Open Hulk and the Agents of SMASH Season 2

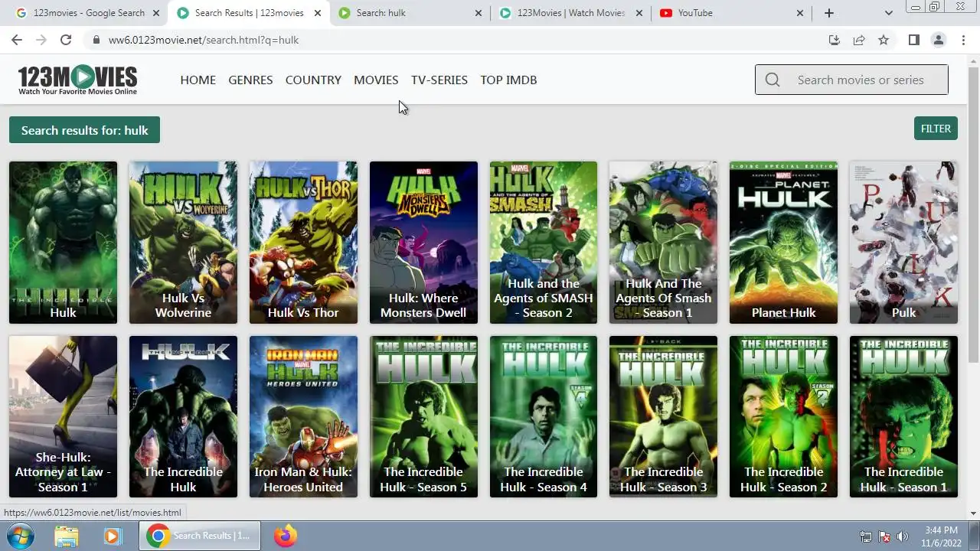pyautogui.click(x=544, y=243)
